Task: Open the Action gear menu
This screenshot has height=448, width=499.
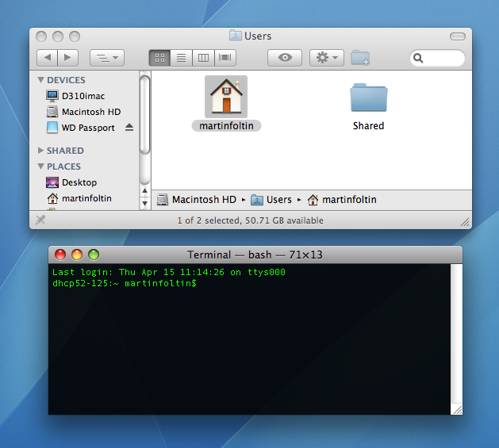Action: [327, 58]
